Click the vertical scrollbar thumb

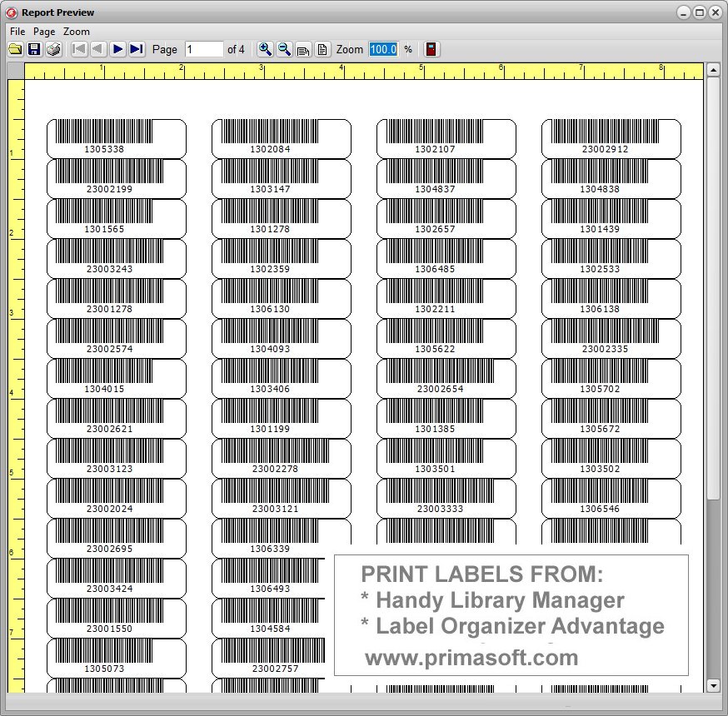coord(713,288)
